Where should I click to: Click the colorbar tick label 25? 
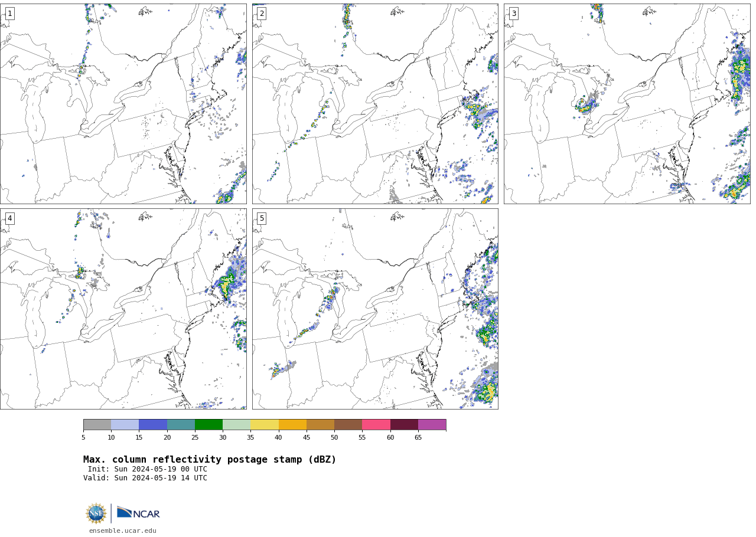195,437
